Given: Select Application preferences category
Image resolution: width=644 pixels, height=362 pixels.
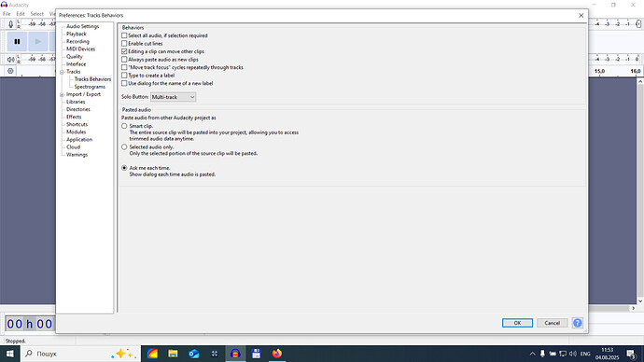Looking at the screenshot, I should click(x=79, y=140).
